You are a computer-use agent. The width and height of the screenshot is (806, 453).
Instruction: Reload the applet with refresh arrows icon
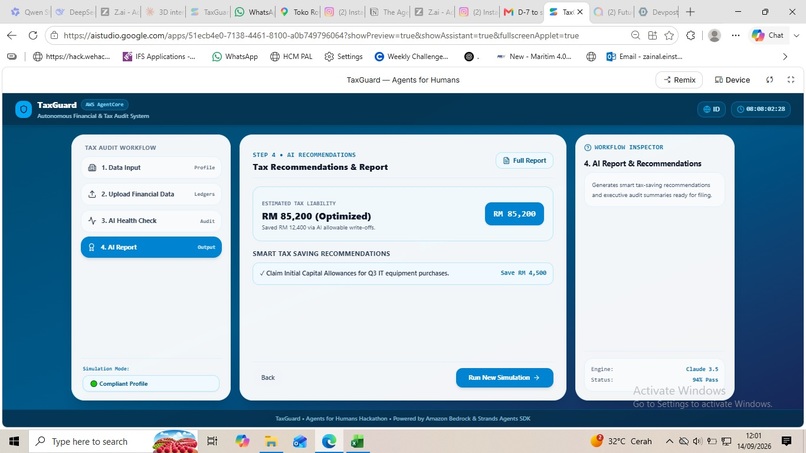coord(770,80)
